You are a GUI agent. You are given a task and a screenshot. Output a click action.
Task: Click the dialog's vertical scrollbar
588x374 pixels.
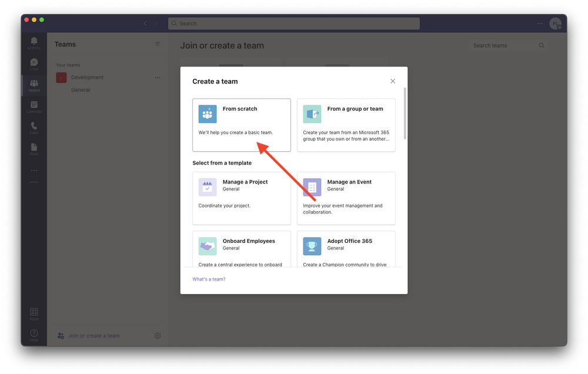point(405,113)
